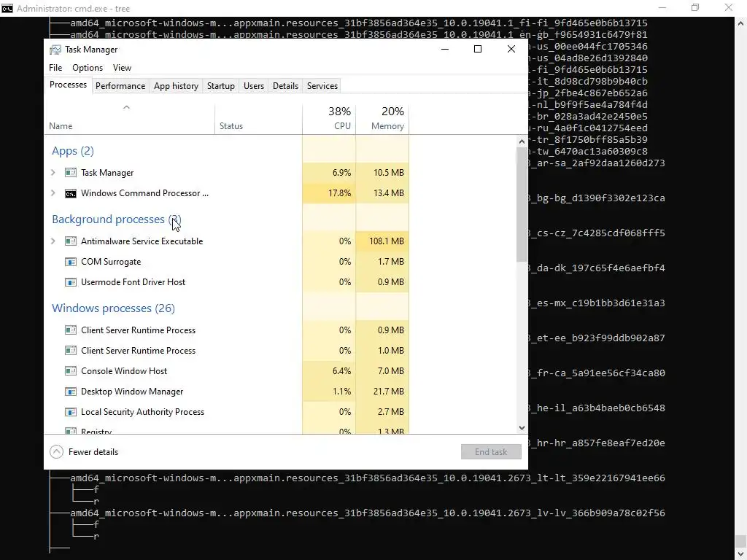
Task: Click the Task Manager title bar icon
Action: tap(55, 50)
